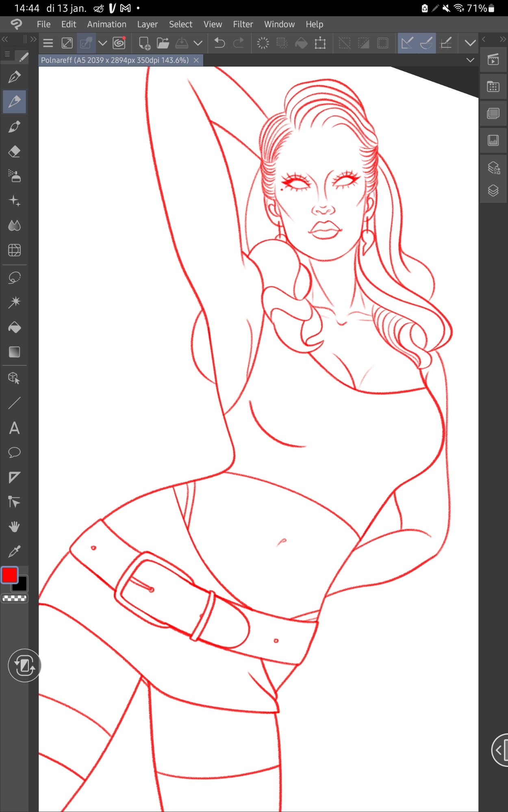Pick the Lasso selection tool

[x=14, y=278]
